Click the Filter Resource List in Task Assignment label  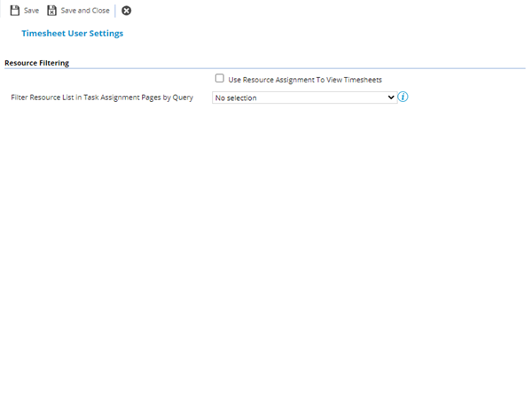click(102, 98)
